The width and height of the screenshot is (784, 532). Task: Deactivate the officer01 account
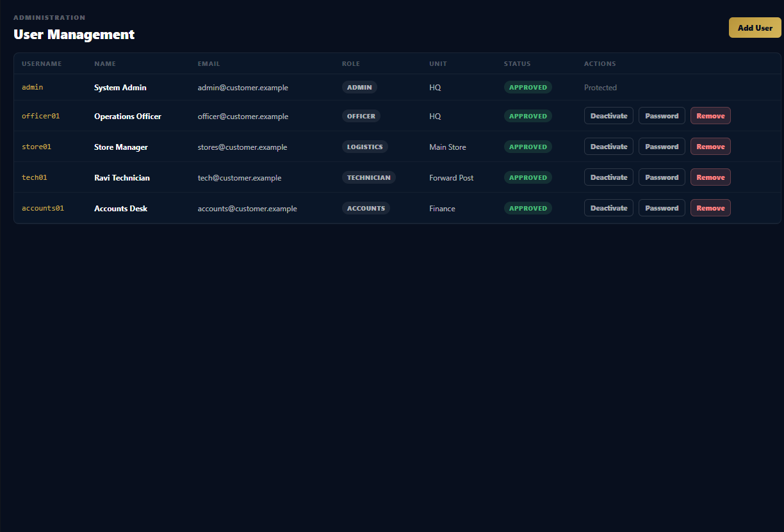point(608,116)
